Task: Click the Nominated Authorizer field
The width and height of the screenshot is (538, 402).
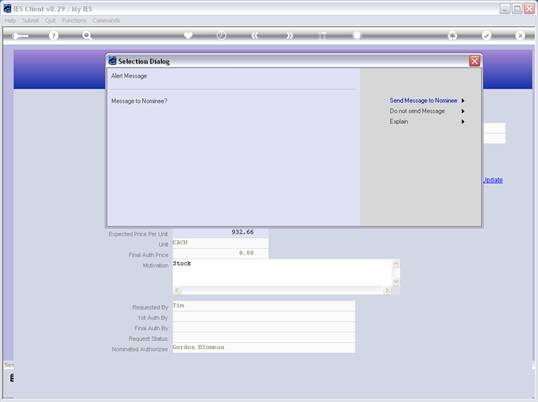Action: pyautogui.click(x=264, y=347)
